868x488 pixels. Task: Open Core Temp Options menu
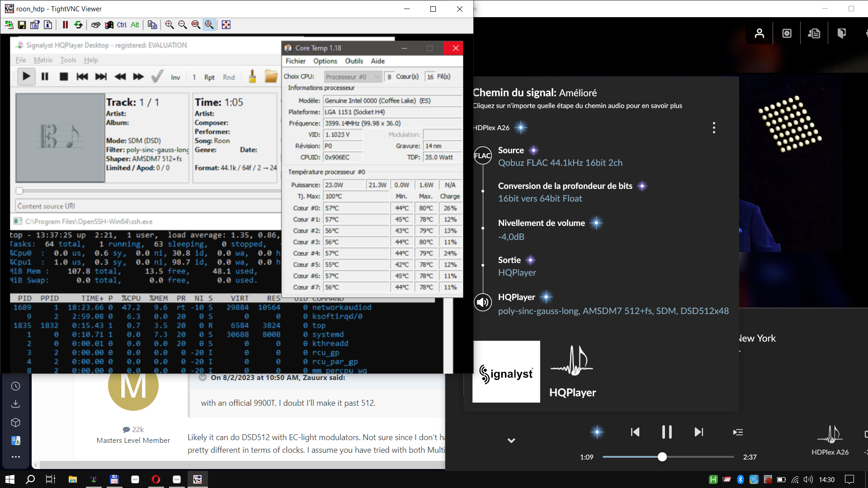click(x=325, y=61)
